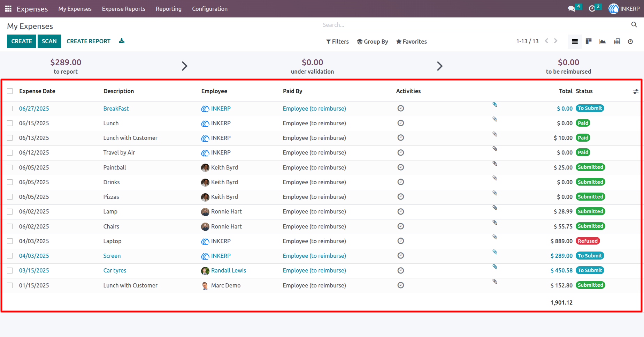The width and height of the screenshot is (644, 337).
Task: Click the Search input field
Action: [x=476, y=25]
